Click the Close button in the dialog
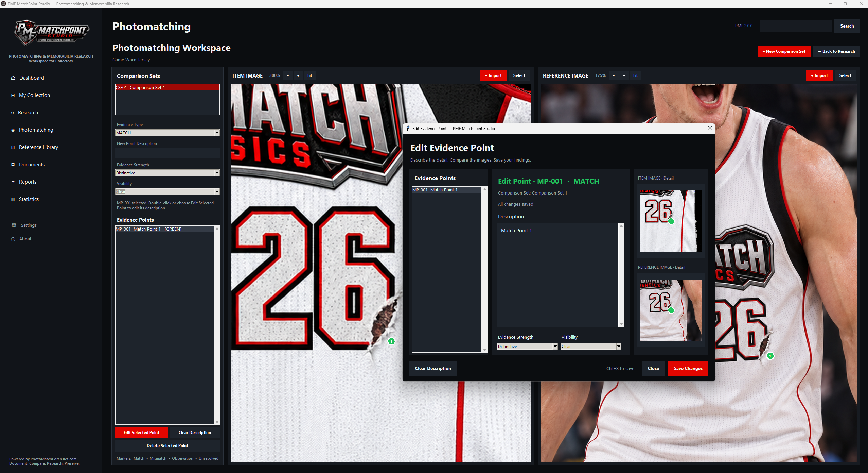The image size is (868, 473). (653, 368)
